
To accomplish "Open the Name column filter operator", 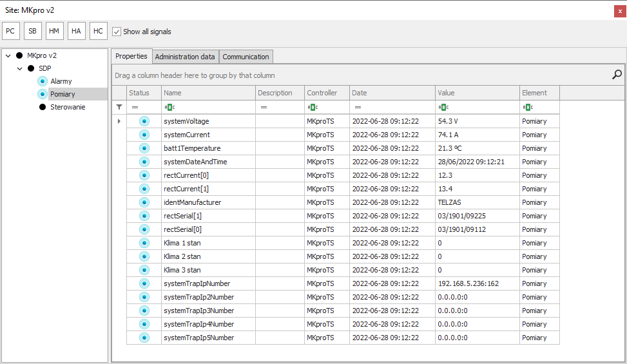I will point(169,107).
